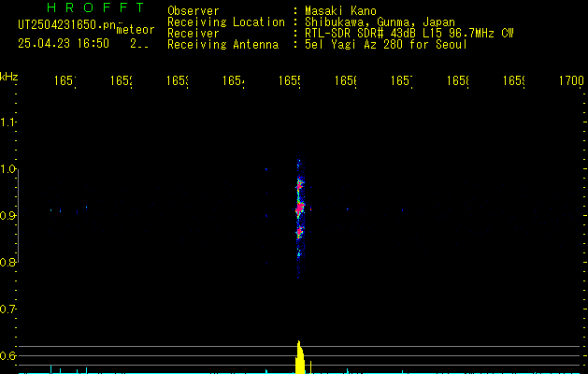Click the yellow signal intensity peak

coord(300,357)
